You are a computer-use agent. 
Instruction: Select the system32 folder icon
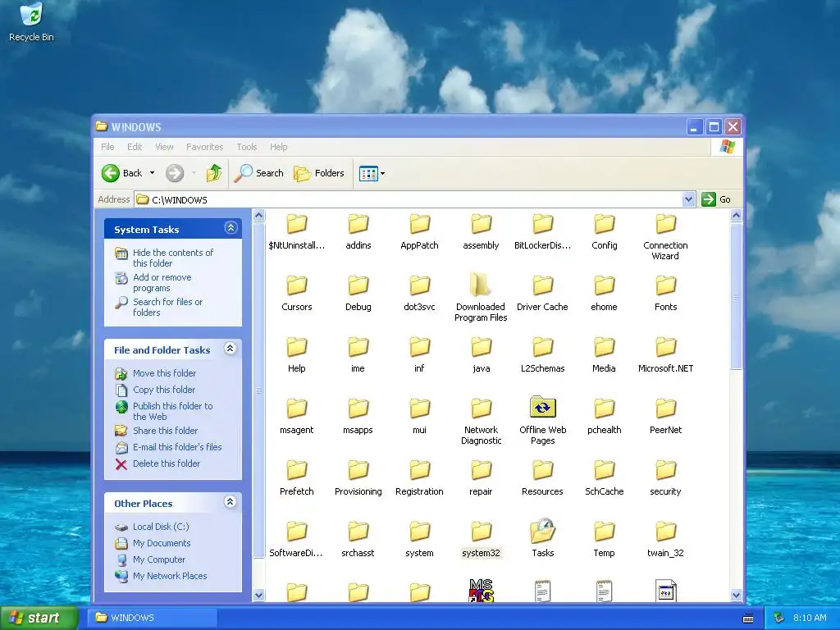click(481, 532)
